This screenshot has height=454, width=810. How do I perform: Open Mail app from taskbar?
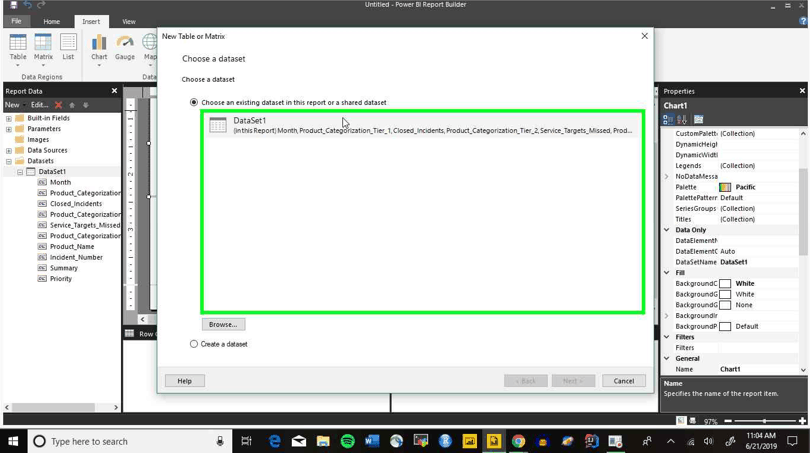tap(299, 441)
